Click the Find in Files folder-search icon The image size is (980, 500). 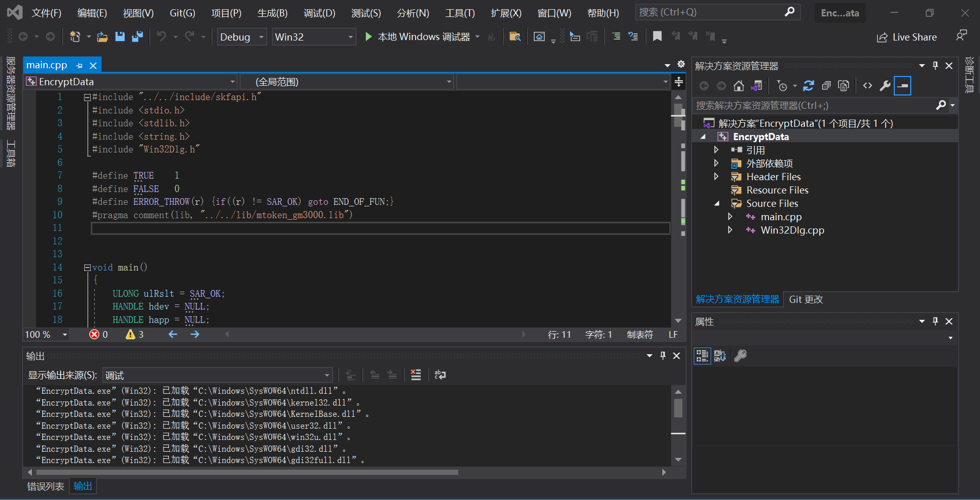pyautogui.click(x=515, y=36)
